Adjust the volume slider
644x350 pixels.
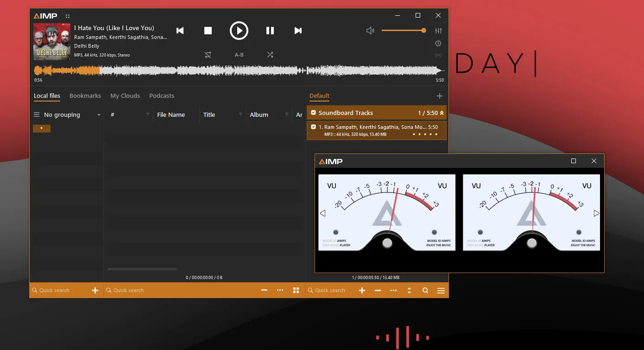pyautogui.click(x=403, y=31)
